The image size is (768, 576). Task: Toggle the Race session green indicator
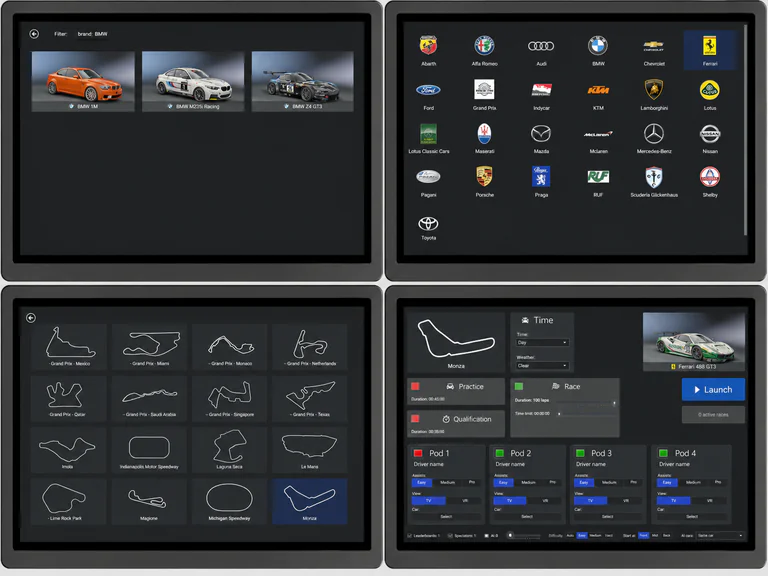(519, 386)
